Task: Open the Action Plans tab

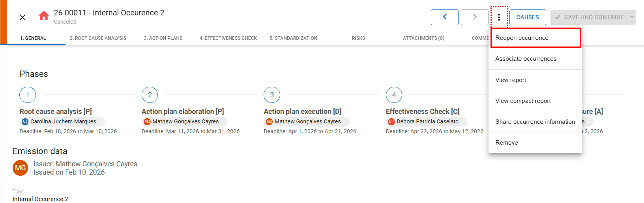Action: click(163, 38)
